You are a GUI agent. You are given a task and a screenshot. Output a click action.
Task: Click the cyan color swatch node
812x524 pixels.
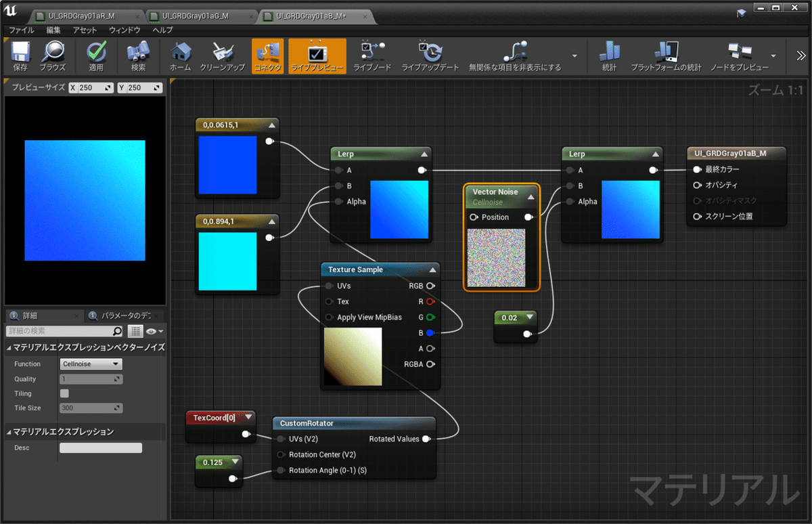tap(227, 261)
